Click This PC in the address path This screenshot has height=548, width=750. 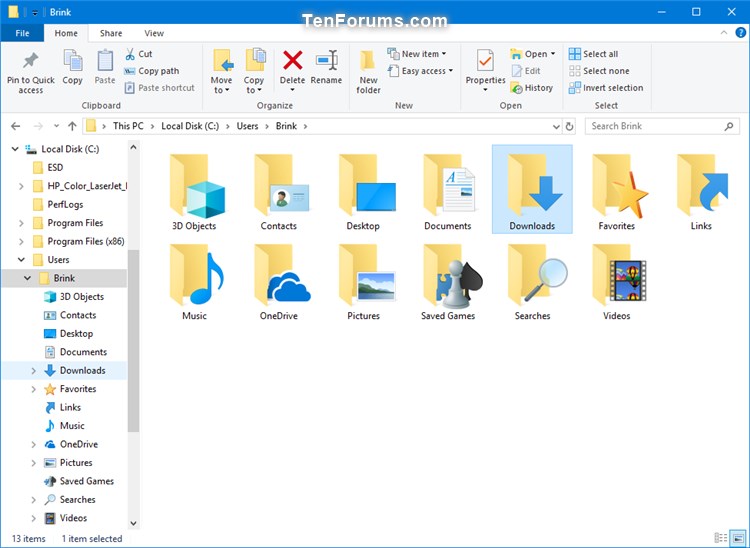128,126
